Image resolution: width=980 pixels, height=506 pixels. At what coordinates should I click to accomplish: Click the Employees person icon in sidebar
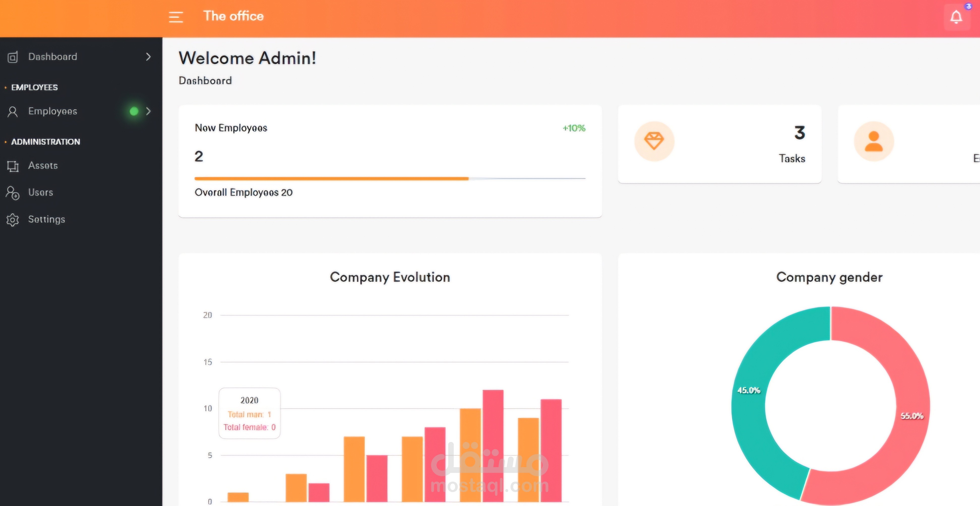pyautogui.click(x=13, y=111)
